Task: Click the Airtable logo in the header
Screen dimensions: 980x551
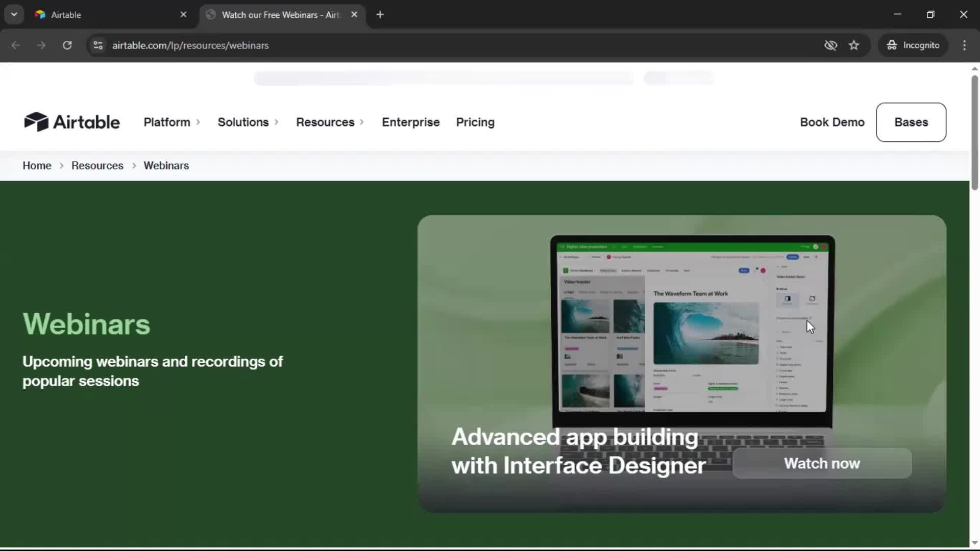Action: tap(71, 122)
